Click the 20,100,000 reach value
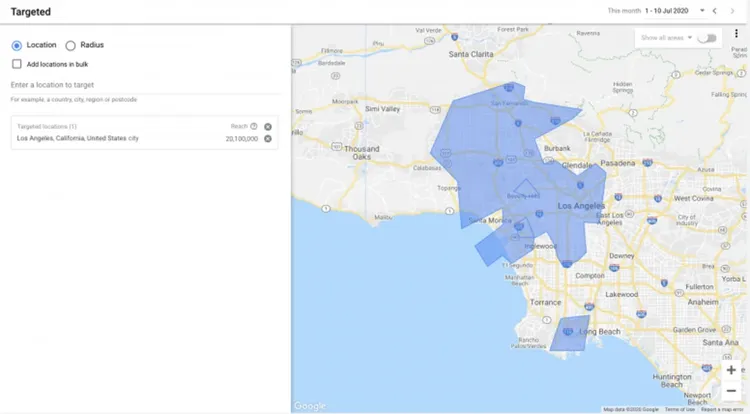750x414 pixels. 242,139
